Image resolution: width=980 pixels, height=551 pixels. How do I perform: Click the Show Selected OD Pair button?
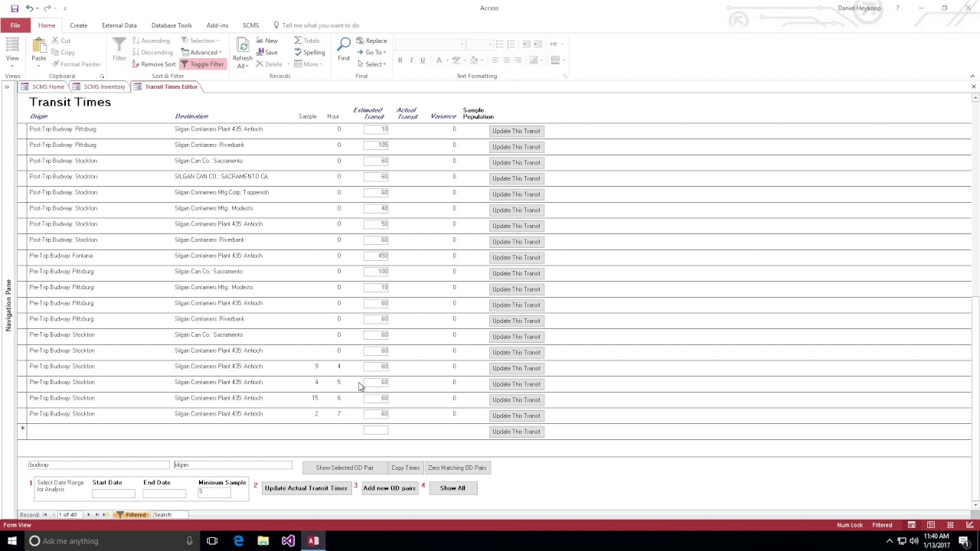coord(345,468)
